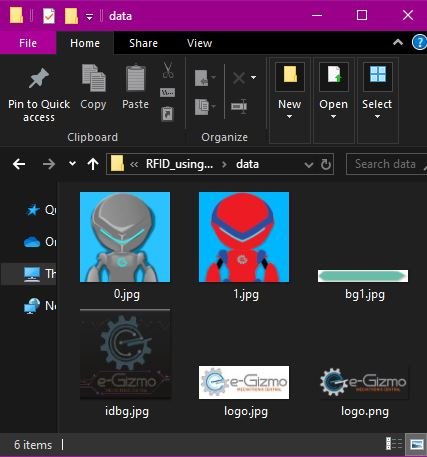Click the Copy path icon
427x457 pixels.
click(x=168, y=92)
